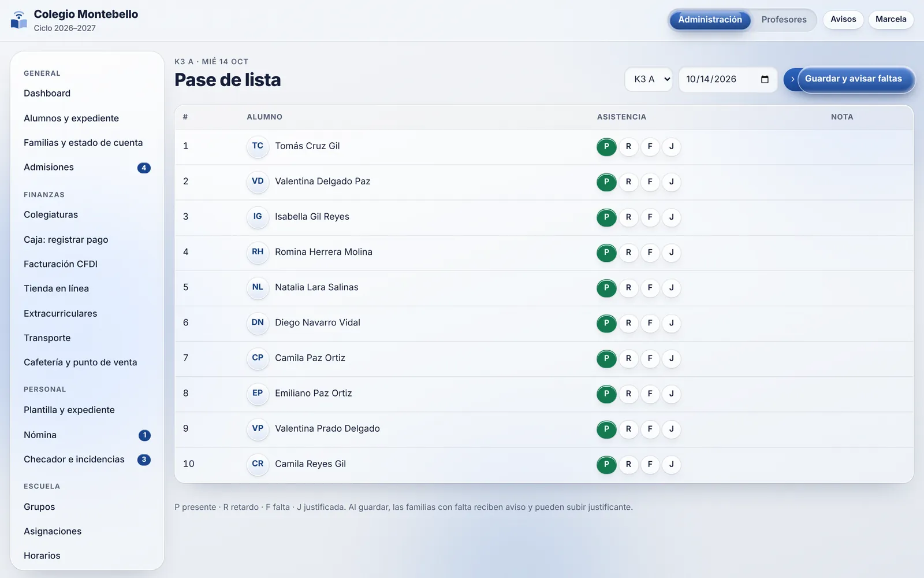Open the Nómina section
The height and width of the screenshot is (578, 924).
(87, 435)
